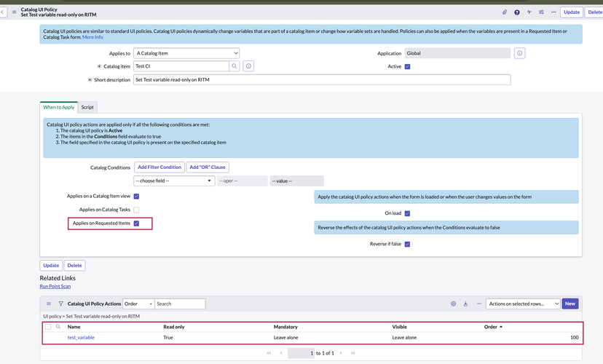Open the Applies to dropdown
The image size is (603, 364).
point(186,53)
